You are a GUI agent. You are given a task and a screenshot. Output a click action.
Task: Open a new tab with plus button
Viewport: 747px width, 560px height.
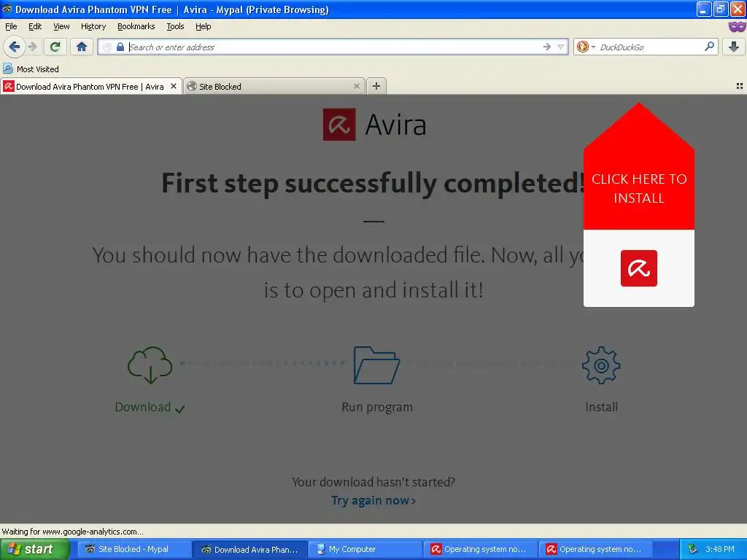376,86
